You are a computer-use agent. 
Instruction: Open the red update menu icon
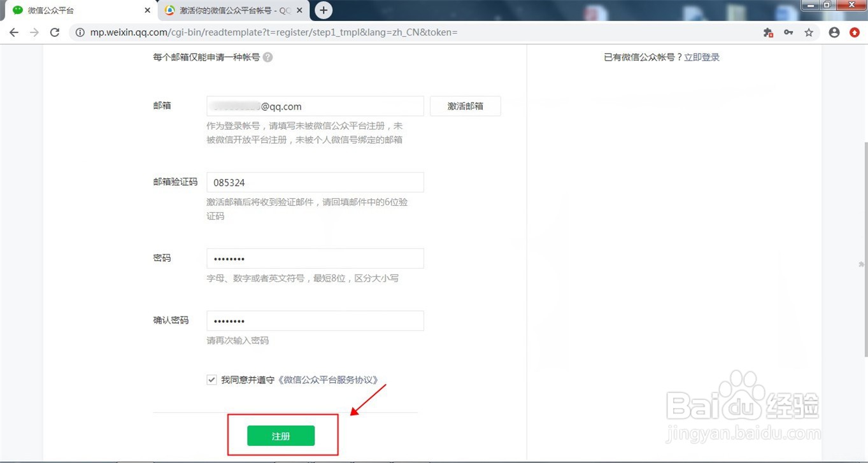pos(855,32)
